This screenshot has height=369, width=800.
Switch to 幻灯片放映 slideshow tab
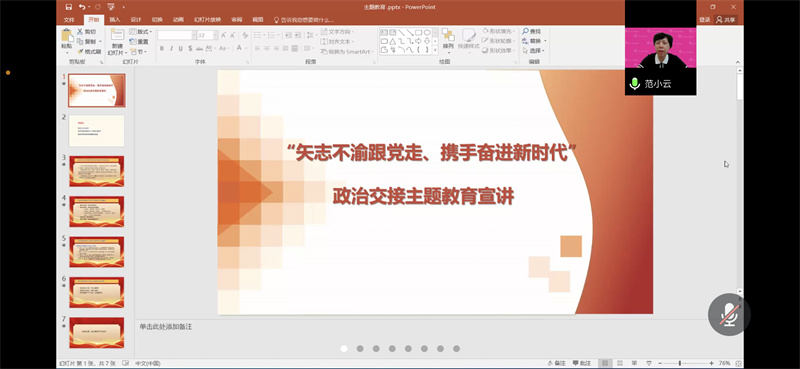coord(207,19)
